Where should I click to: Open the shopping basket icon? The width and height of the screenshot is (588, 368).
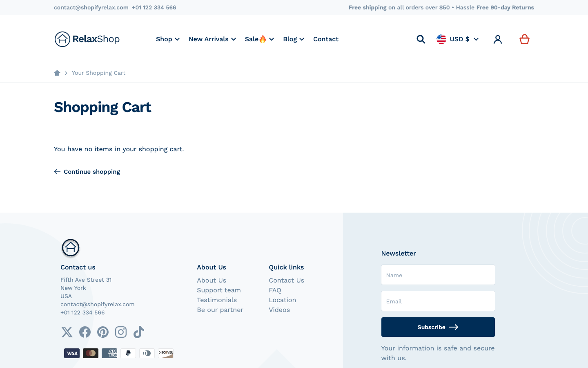pyautogui.click(x=524, y=39)
